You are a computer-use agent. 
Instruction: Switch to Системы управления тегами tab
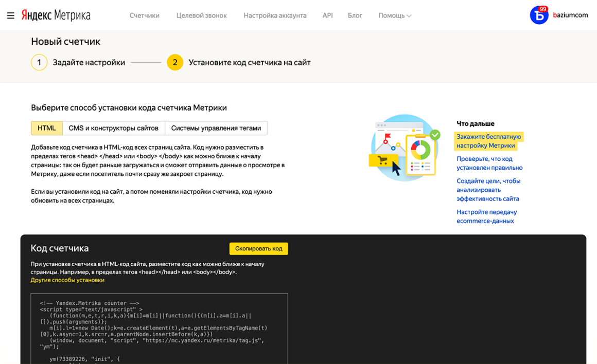coord(216,128)
